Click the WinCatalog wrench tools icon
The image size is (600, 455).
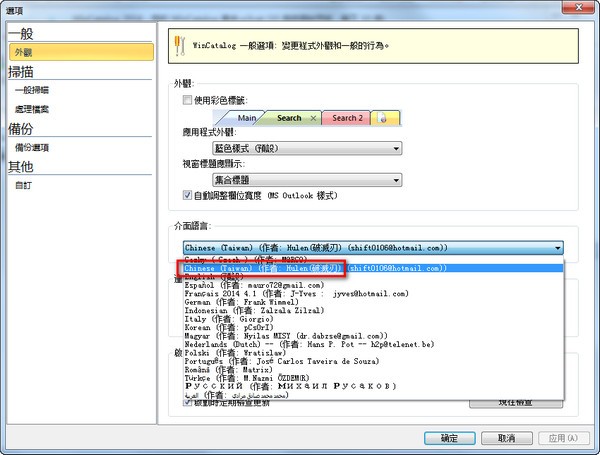[181, 46]
